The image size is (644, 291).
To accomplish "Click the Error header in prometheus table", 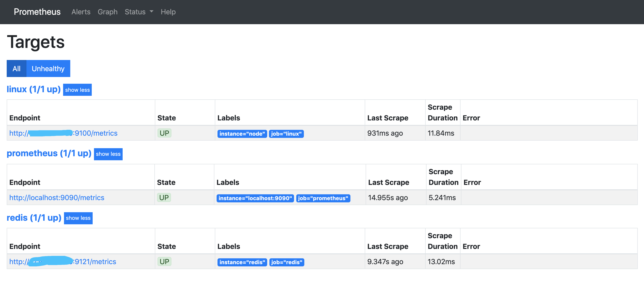I will click(472, 182).
